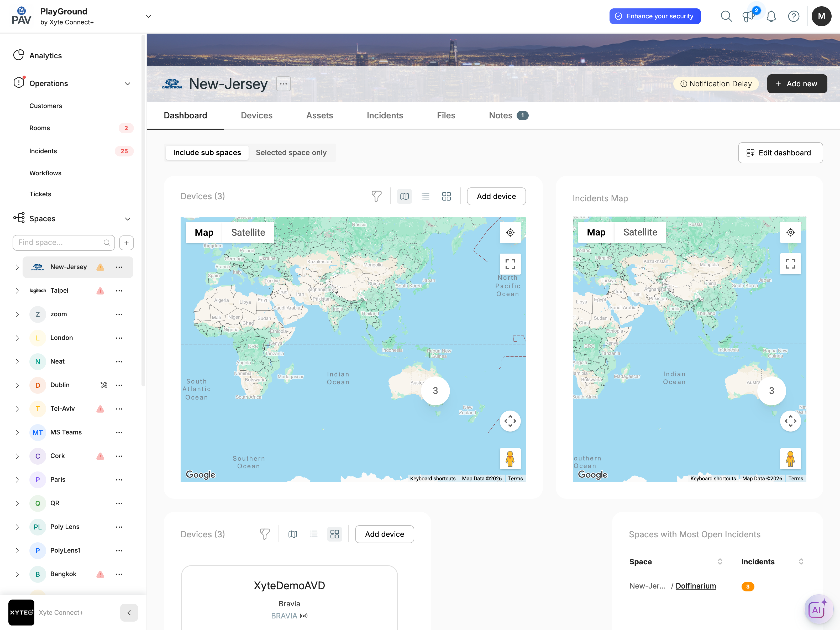
Task: Open the Dashboard tab
Action: 185,115
